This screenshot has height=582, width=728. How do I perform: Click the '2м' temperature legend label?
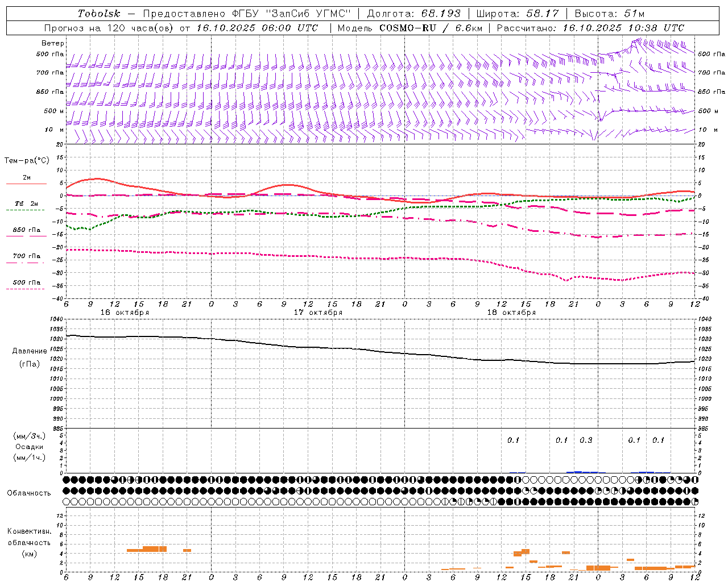(x=27, y=178)
